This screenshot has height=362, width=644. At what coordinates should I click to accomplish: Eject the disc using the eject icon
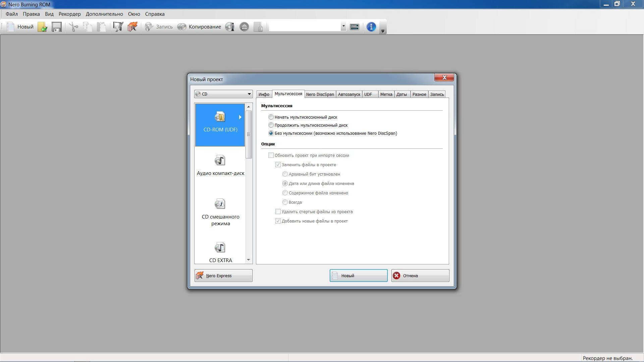(244, 27)
